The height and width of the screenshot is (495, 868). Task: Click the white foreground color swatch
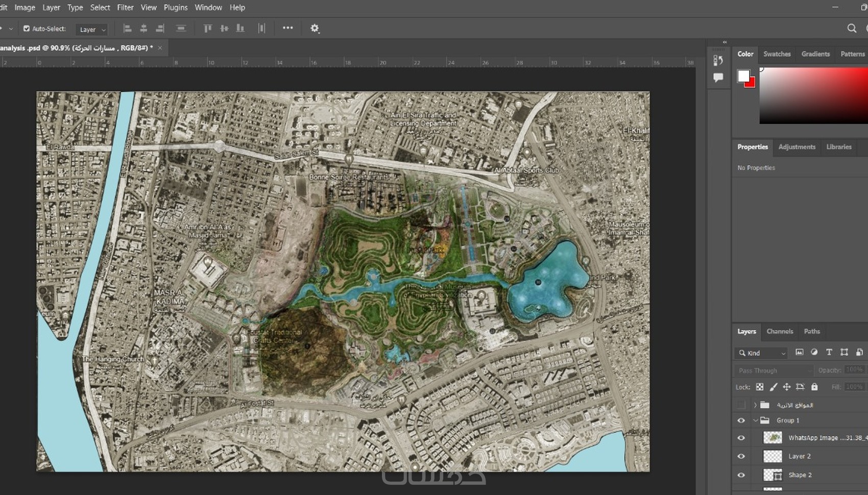743,76
